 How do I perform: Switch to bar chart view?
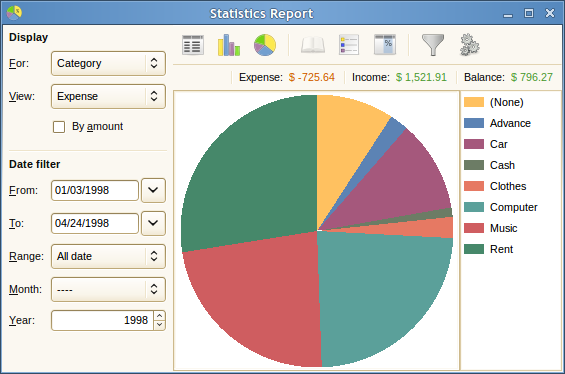(x=229, y=45)
